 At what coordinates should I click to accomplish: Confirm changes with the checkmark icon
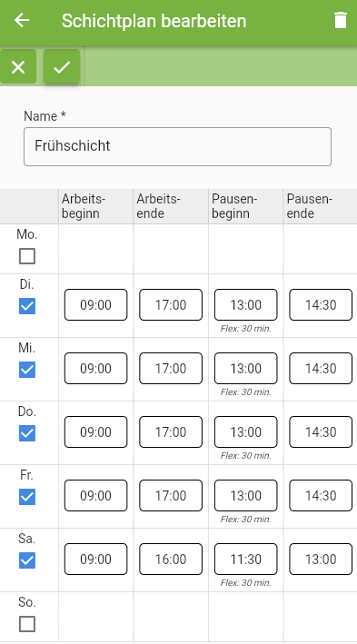[62, 66]
